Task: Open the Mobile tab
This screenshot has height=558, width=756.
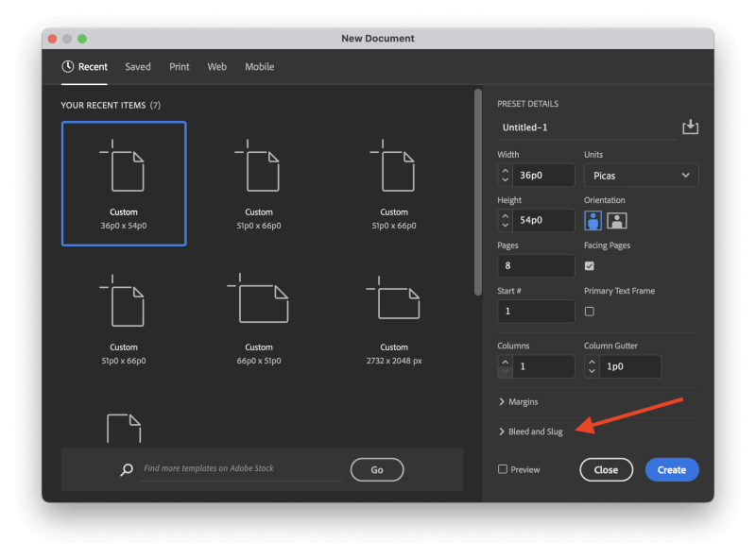Action: click(260, 67)
